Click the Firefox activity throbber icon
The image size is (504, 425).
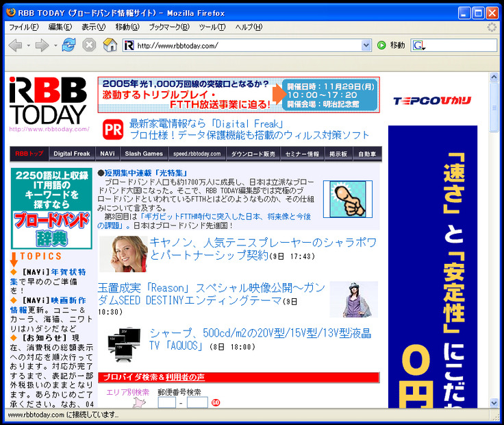point(492,27)
